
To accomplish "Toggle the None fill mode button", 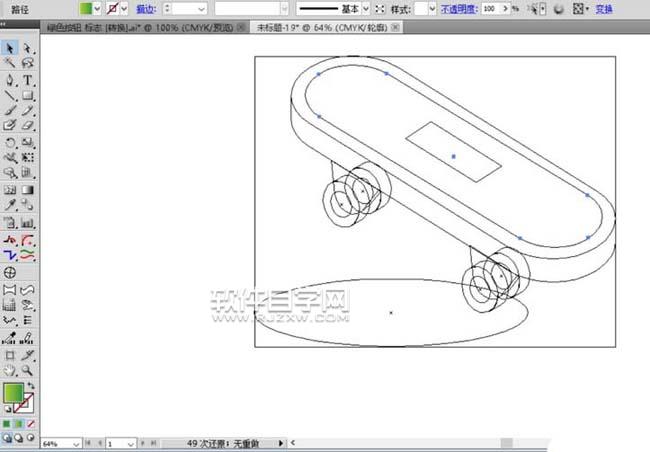I will point(31,423).
